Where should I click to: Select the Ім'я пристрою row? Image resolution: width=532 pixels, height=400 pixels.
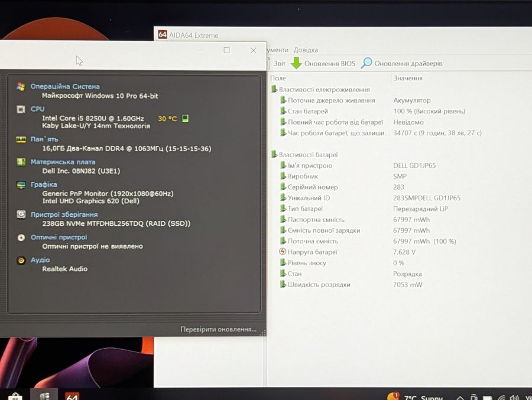click(358, 165)
